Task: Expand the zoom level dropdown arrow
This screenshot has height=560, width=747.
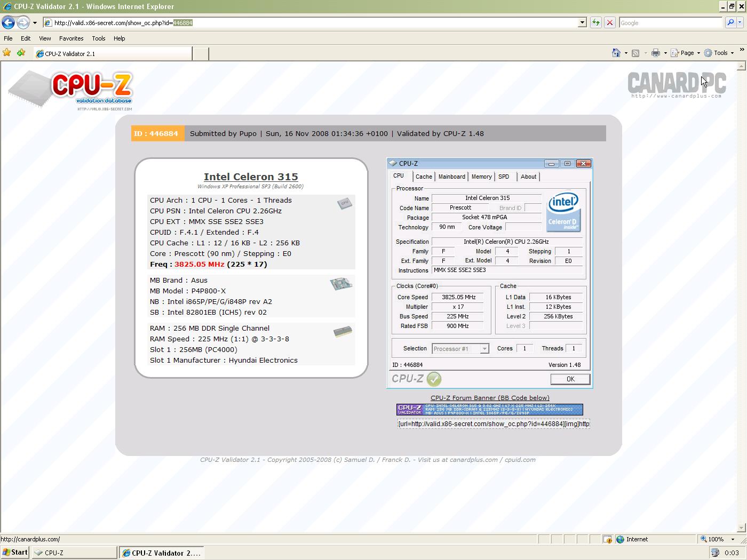Action: coord(733,539)
